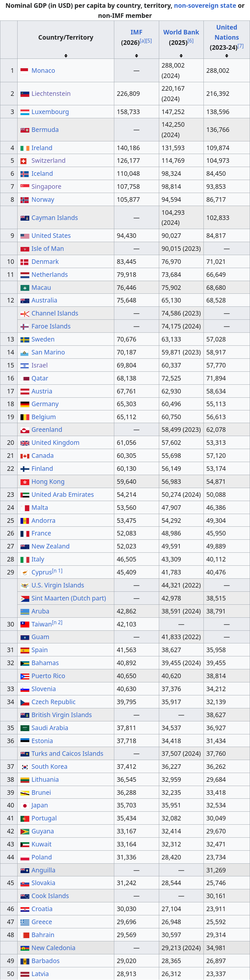
Task: Click the Qatar flag icon
Action: click(x=25, y=378)
